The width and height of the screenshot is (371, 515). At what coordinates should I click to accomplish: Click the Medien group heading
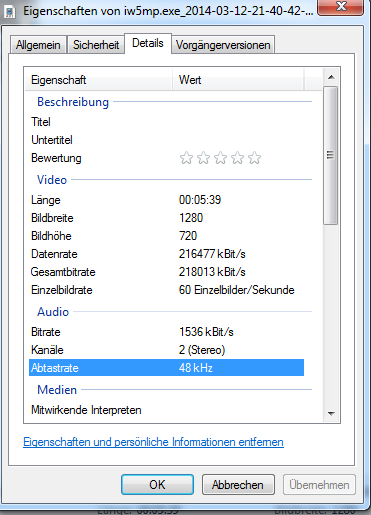57,390
